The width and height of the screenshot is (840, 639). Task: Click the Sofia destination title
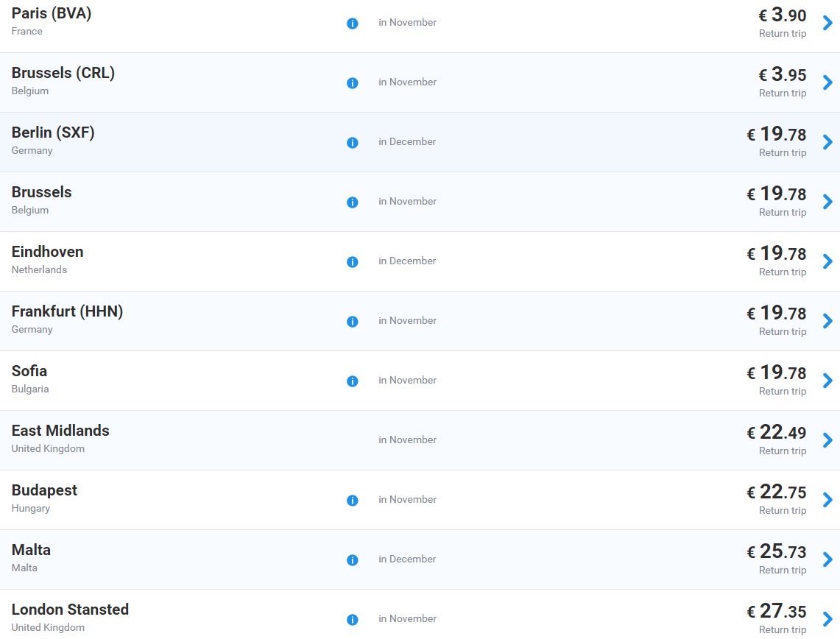point(29,371)
